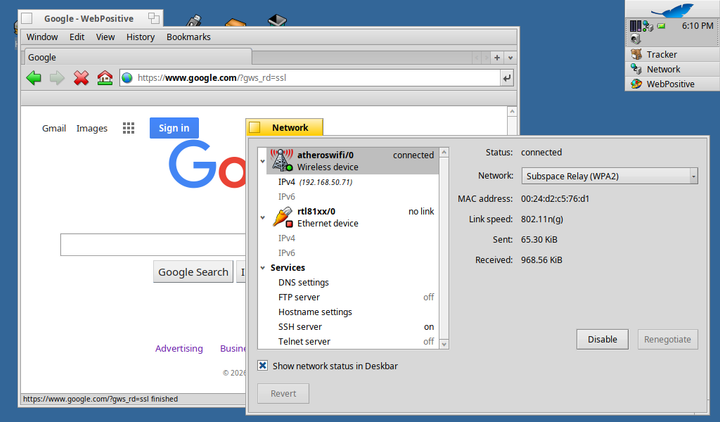Collapse the rtl81xx/0 device entry
This screenshot has width=720, height=422.
click(x=263, y=218)
